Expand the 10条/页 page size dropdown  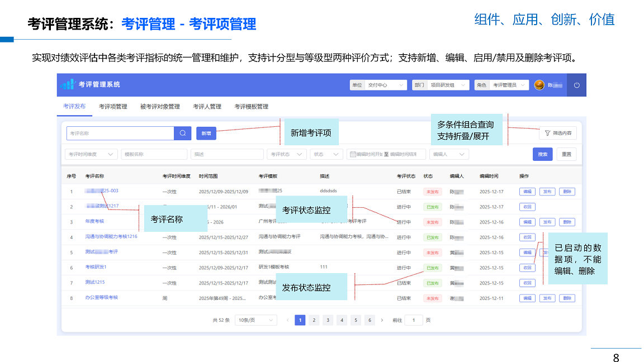[255, 320]
